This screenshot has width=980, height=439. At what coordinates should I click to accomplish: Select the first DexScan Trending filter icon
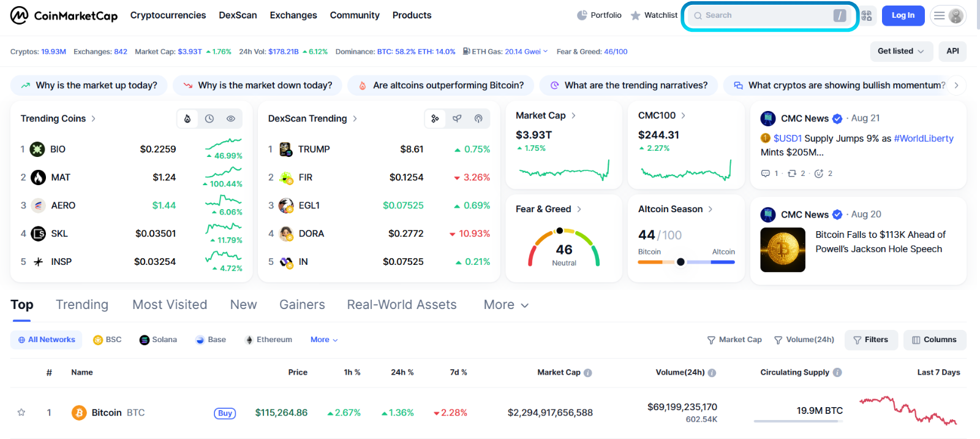(x=435, y=119)
